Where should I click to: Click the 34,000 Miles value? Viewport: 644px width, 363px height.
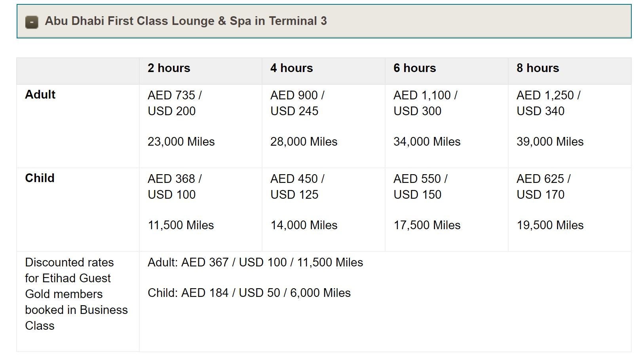tap(427, 142)
